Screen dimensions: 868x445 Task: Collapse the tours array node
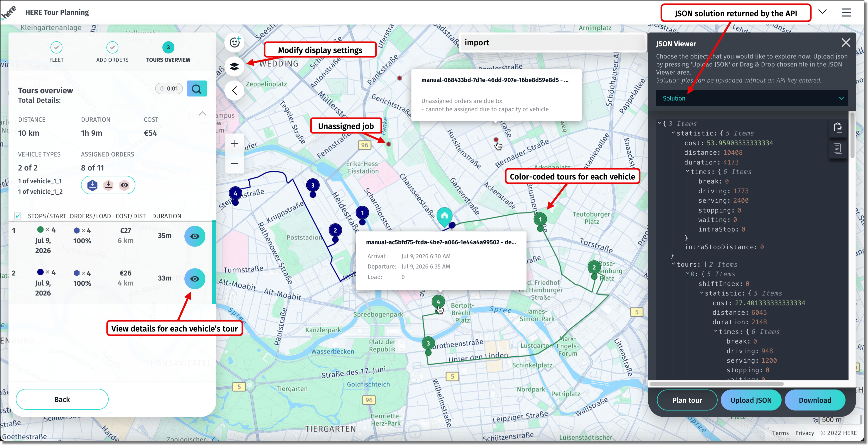(x=673, y=264)
